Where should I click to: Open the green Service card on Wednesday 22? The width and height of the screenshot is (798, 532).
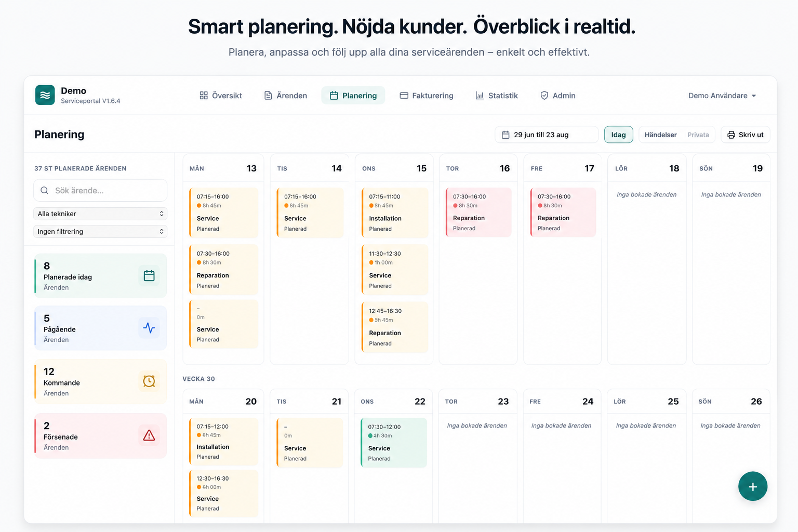pyautogui.click(x=394, y=443)
